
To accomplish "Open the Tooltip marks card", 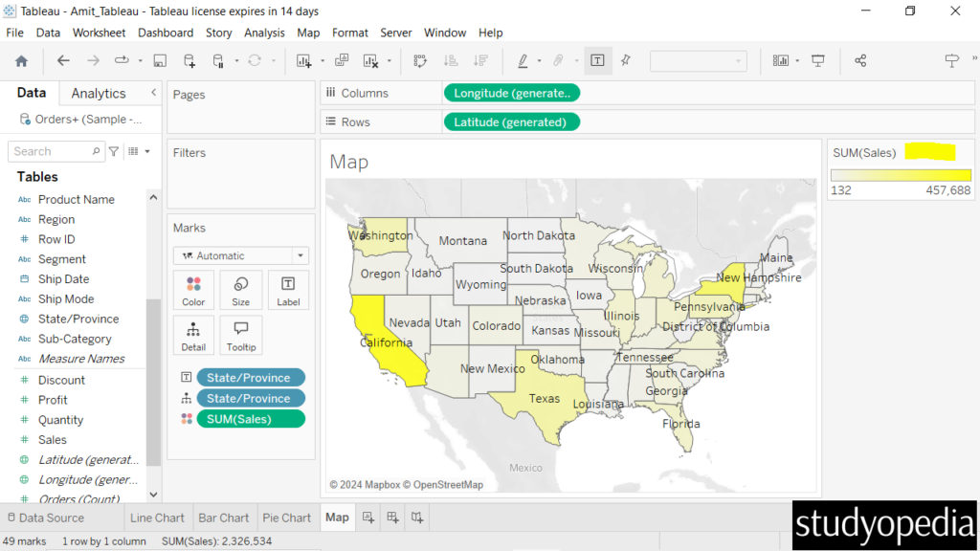I will pos(240,336).
